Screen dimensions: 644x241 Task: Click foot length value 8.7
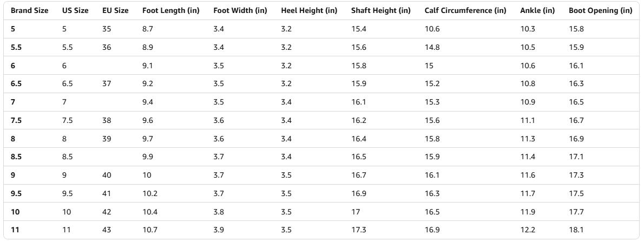click(148, 29)
